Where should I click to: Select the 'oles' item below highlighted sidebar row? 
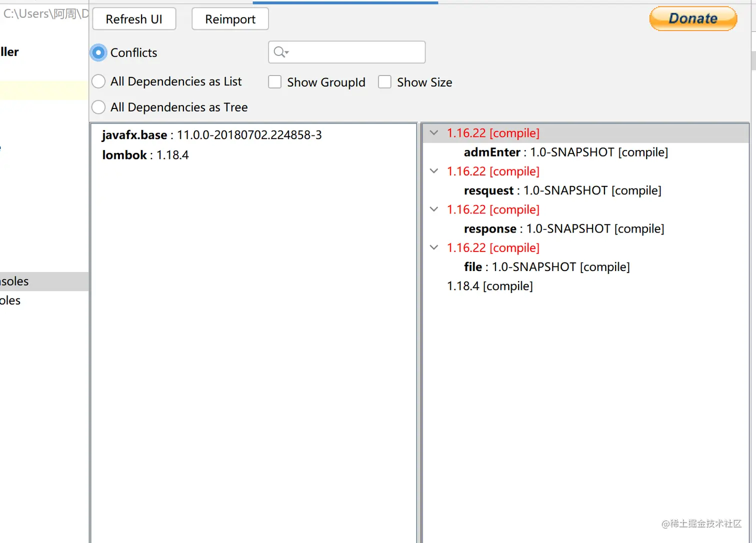[10, 300]
